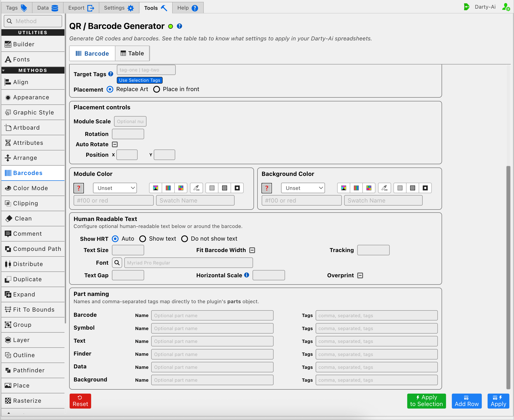Click Apply to Selection button
The image size is (514, 420).
click(x=426, y=401)
